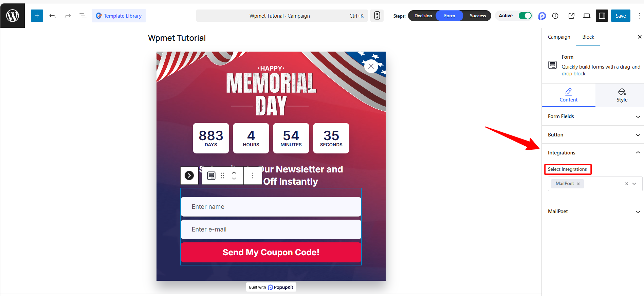This screenshot has height=296, width=644.
Task: Click the PopupKit logo icon in toolbar
Action: (x=542, y=16)
